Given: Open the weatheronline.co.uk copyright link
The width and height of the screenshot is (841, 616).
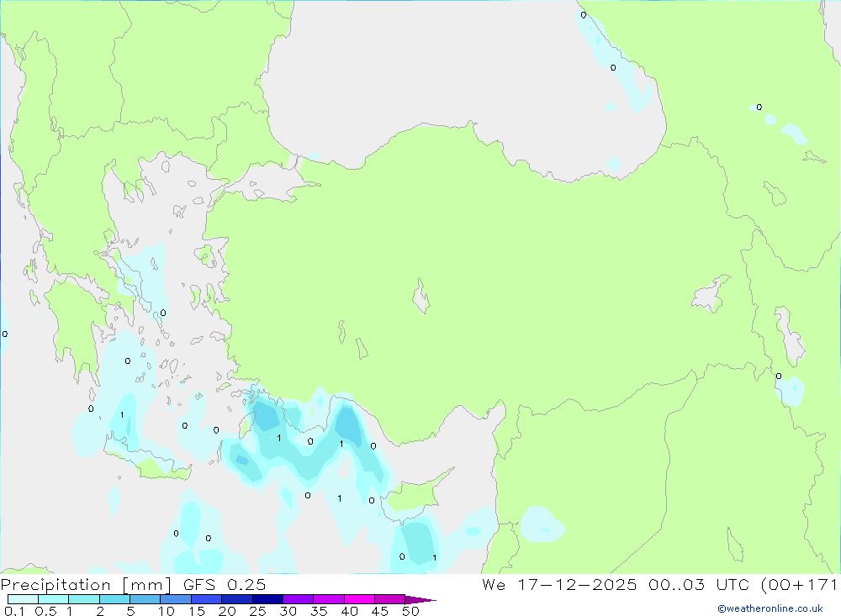Looking at the screenshot, I should (x=770, y=608).
